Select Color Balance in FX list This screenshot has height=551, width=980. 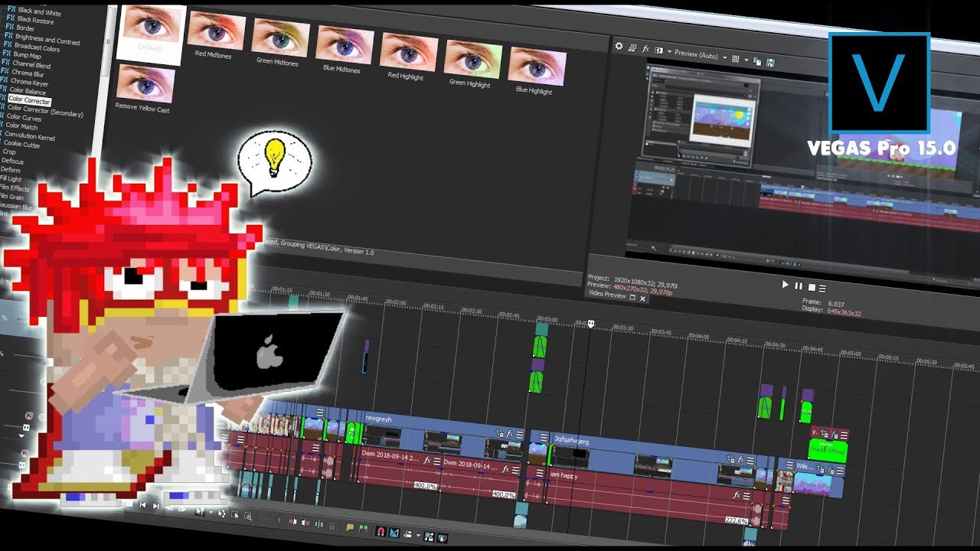tap(28, 91)
